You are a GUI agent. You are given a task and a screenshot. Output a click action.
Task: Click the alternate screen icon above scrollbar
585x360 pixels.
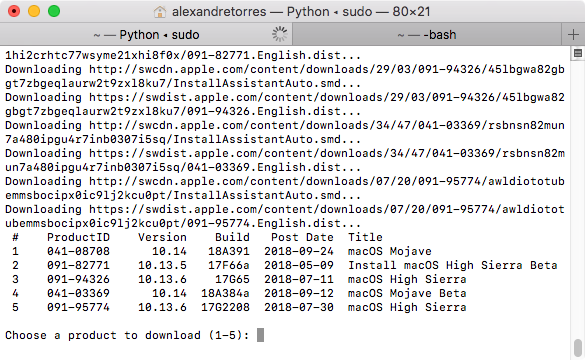[578, 53]
